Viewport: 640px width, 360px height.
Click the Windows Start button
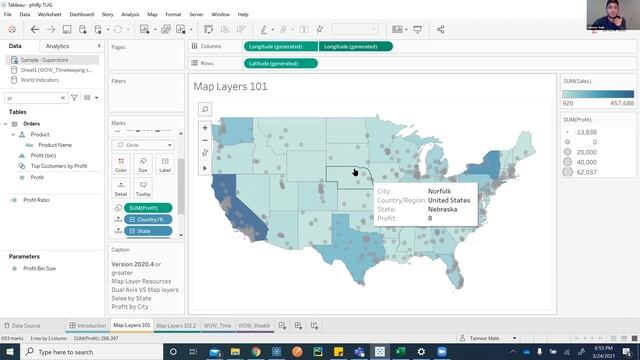tap(10, 352)
